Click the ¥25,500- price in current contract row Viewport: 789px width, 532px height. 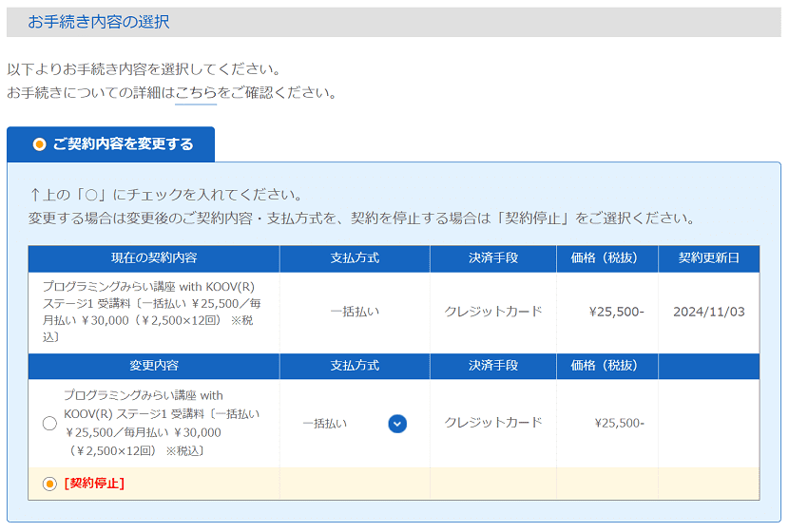(616, 312)
